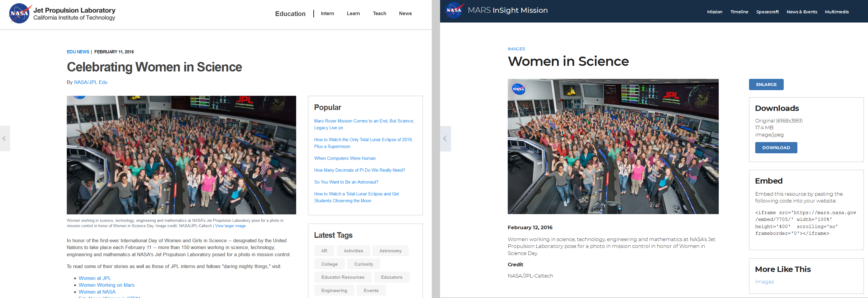Click the NASA logo on Mars InSight page
868x298 pixels.
tap(455, 10)
